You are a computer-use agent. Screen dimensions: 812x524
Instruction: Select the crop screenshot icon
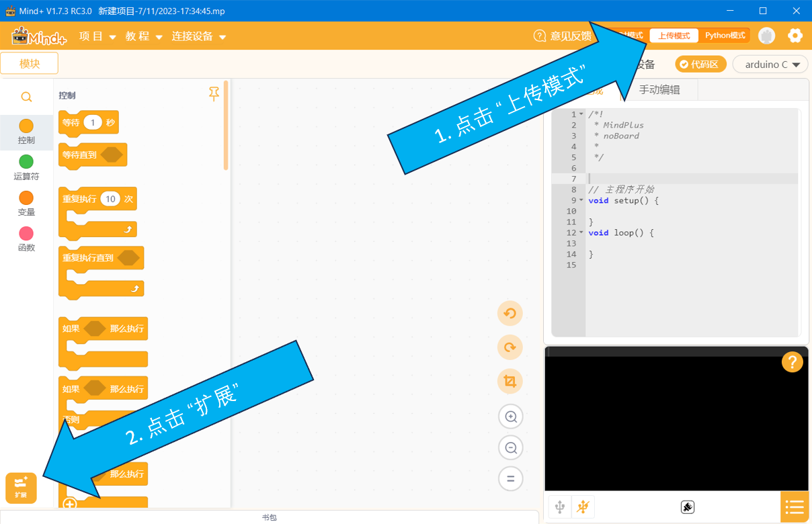[x=510, y=382]
